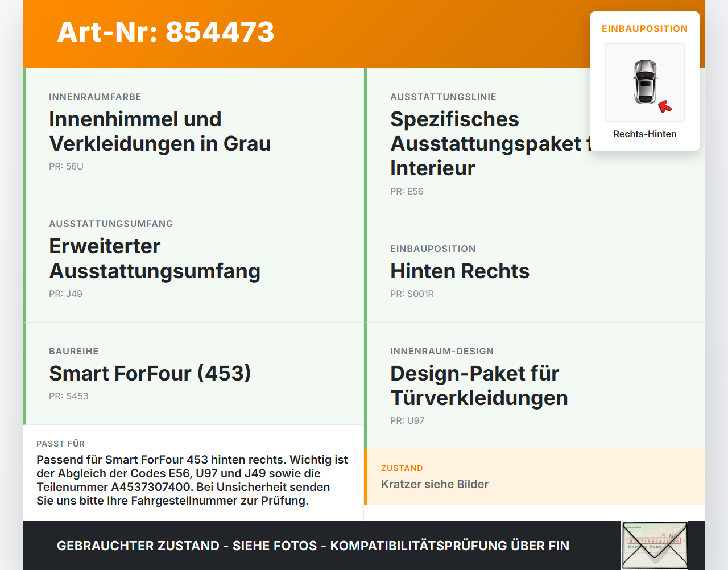
Task: Click the PR: J49 code
Action: pos(65,294)
